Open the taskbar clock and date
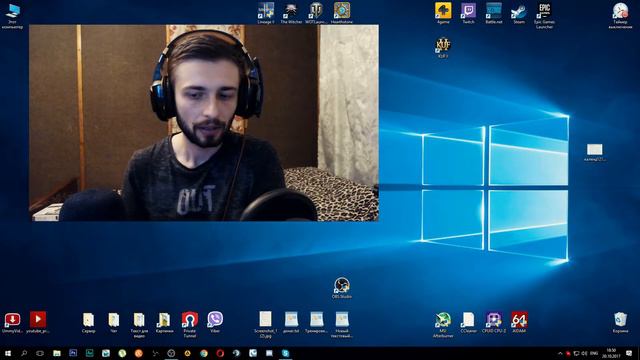640x360 pixels. pos(611,353)
